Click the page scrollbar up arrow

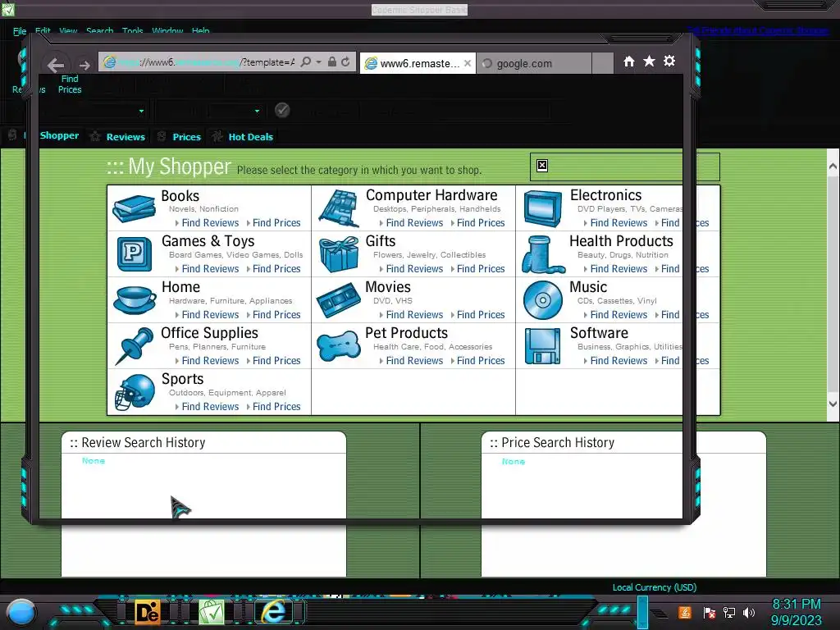833,166
